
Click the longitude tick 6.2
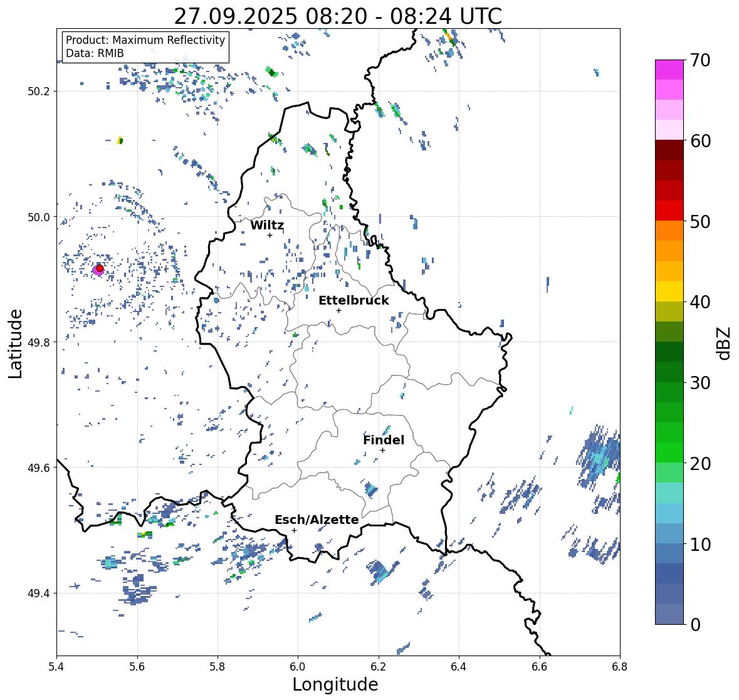point(379,666)
